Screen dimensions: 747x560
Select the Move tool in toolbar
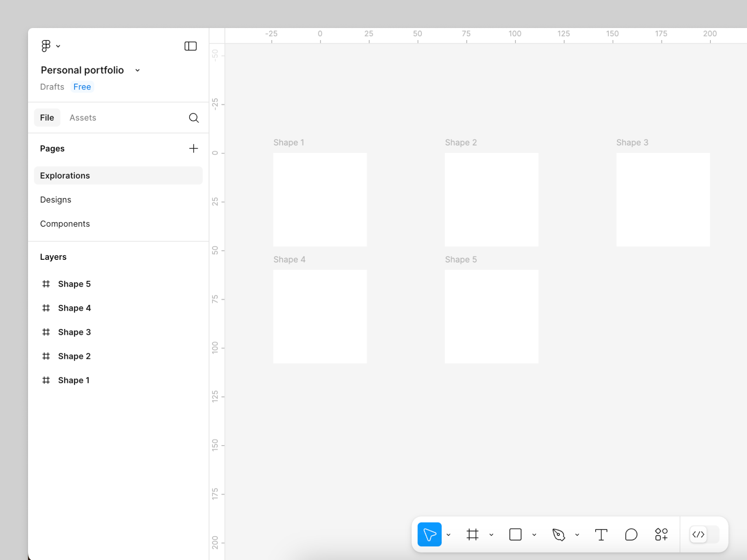click(429, 534)
